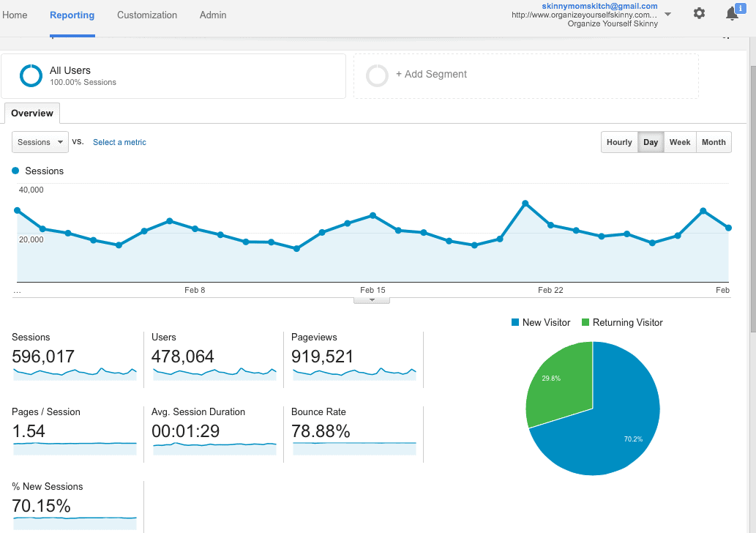This screenshot has height=533, width=756.
Task: Click the All Users segment circle icon
Action: click(31, 75)
